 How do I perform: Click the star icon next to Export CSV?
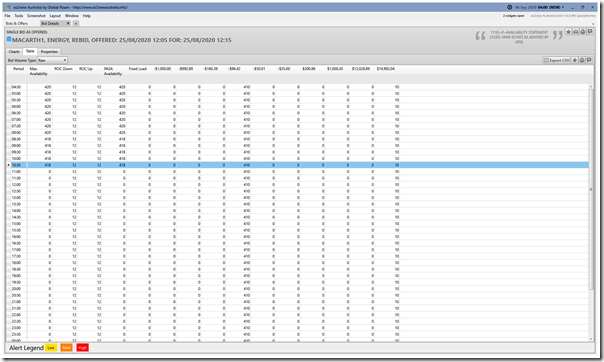coord(574,60)
